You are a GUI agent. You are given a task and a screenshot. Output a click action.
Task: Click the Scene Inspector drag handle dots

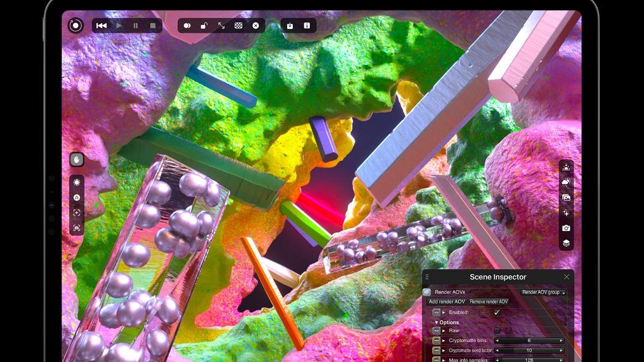(427, 277)
